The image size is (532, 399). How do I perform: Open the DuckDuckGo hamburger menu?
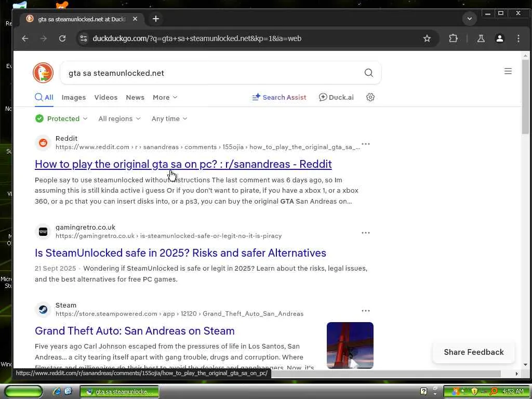tap(508, 71)
